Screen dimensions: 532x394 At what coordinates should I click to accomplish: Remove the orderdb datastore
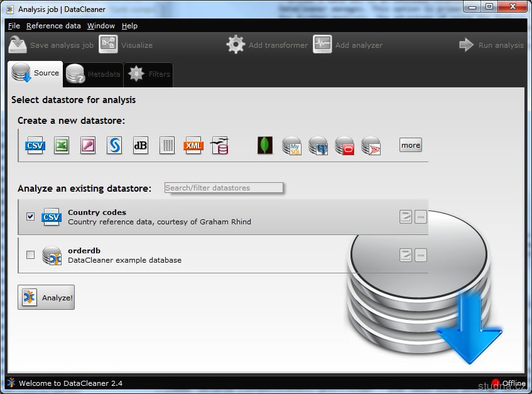coord(421,255)
